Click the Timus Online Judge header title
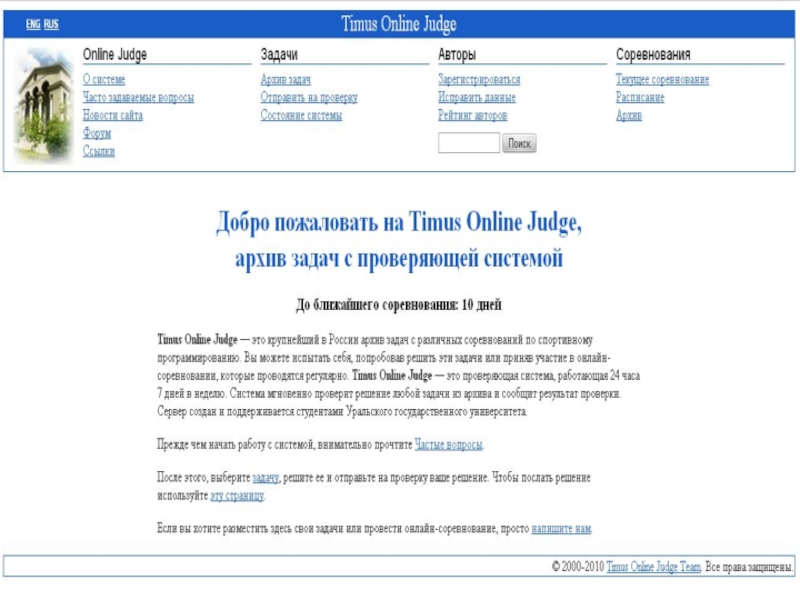Viewport: 800px width, 600px height. pos(399,24)
